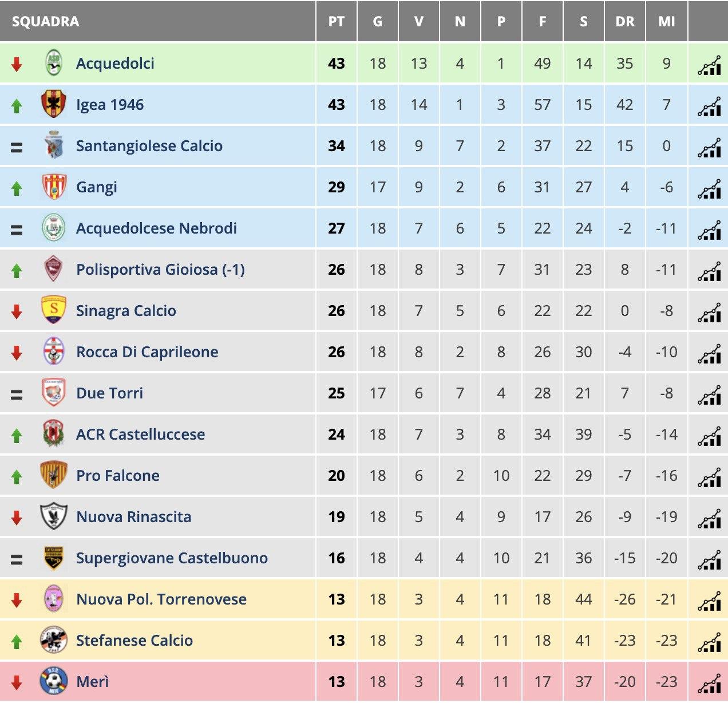Viewport: 728px width, 703px height.
Task: Click the Gangi team crest
Action: click(x=54, y=187)
